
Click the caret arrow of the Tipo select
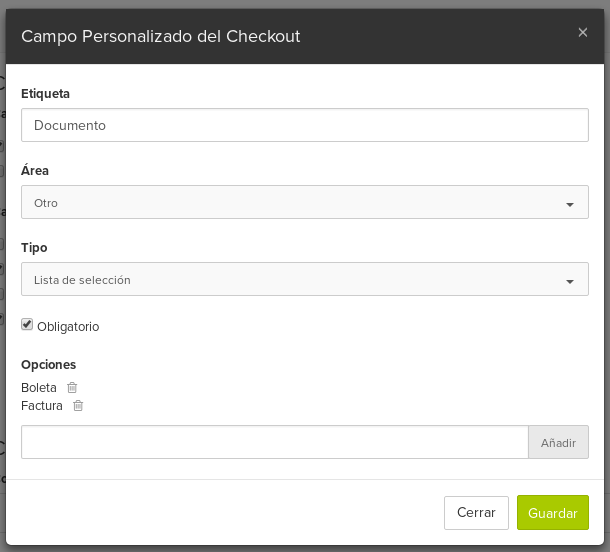coord(570,282)
